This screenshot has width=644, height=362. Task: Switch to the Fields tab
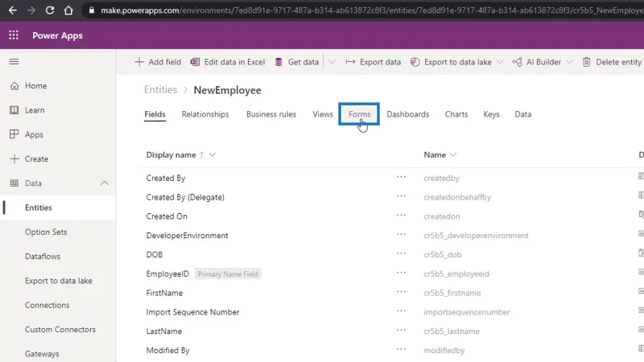click(155, 114)
